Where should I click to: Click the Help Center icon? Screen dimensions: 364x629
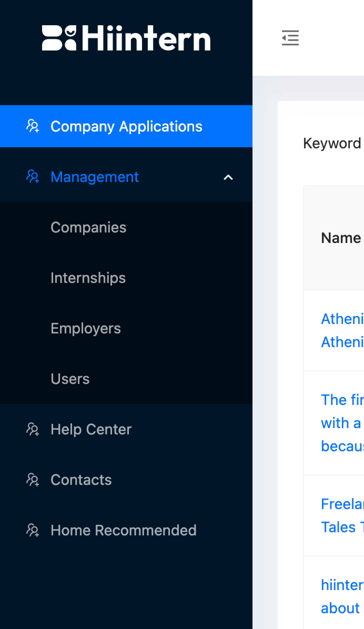33,429
